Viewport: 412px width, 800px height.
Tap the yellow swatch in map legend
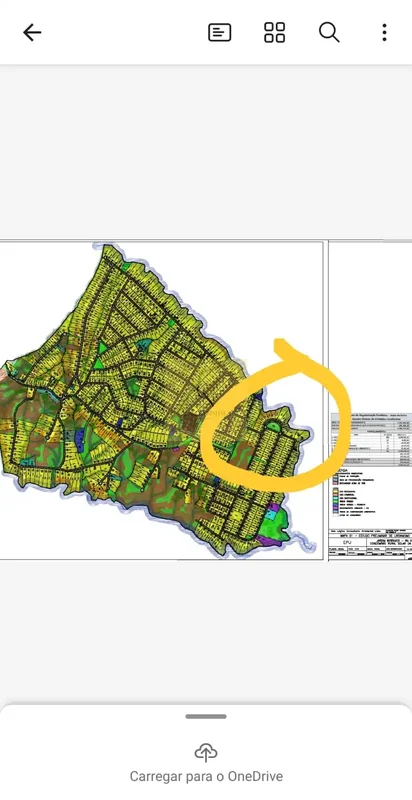coord(335,490)
